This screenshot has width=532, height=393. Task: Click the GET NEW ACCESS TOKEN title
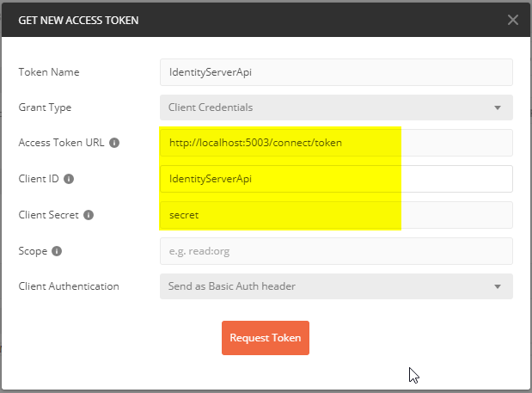coord(78,21)
